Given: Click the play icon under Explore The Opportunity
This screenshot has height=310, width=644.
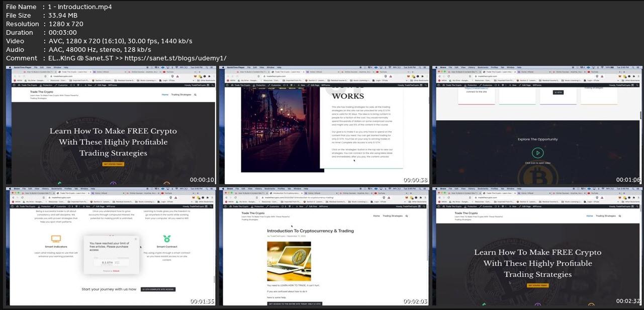Looking at the screenshot, I should (x=537, y=153).
